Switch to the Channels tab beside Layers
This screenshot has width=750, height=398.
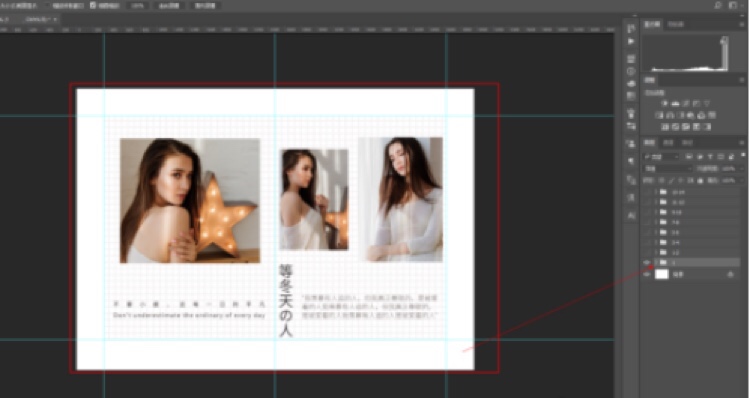pyautogui.click(x=668, y=143)
